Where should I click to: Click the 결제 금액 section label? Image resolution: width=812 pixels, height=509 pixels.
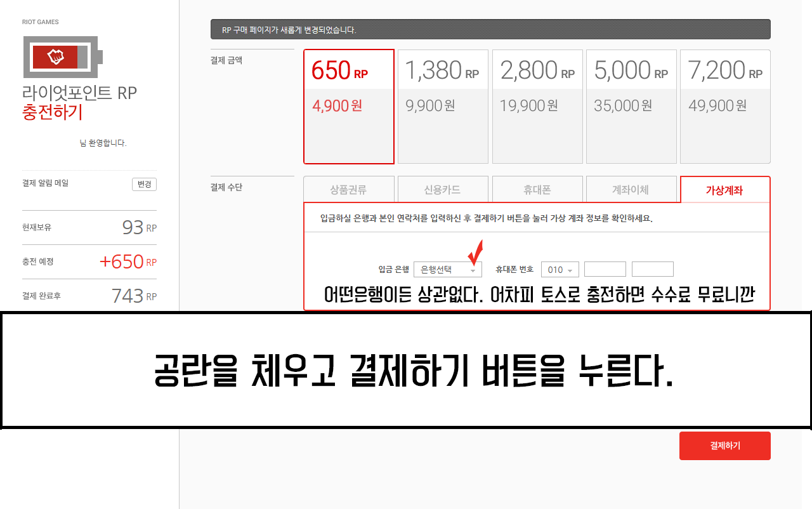pos(226,61)
